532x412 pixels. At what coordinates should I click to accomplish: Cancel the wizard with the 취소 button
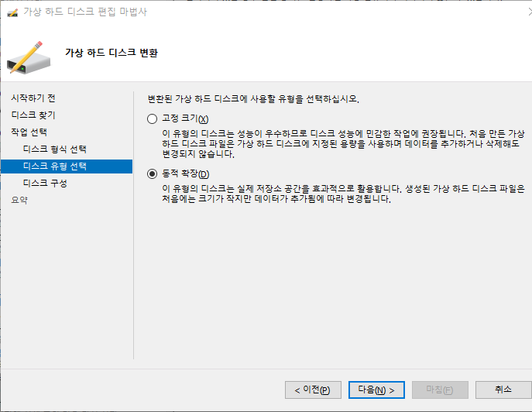click(x=503, y=390)
